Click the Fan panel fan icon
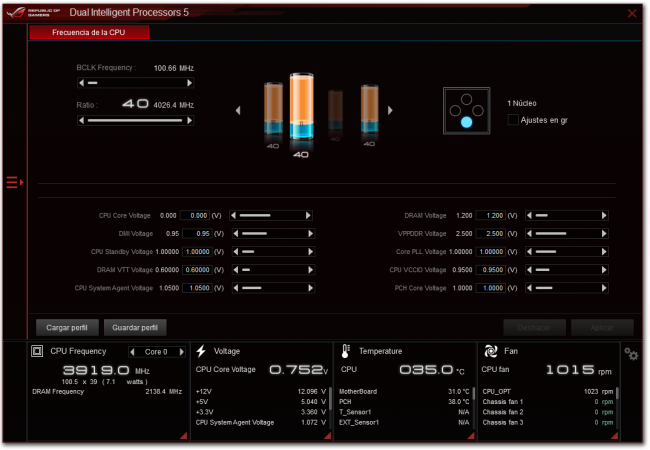 (491, 351)
